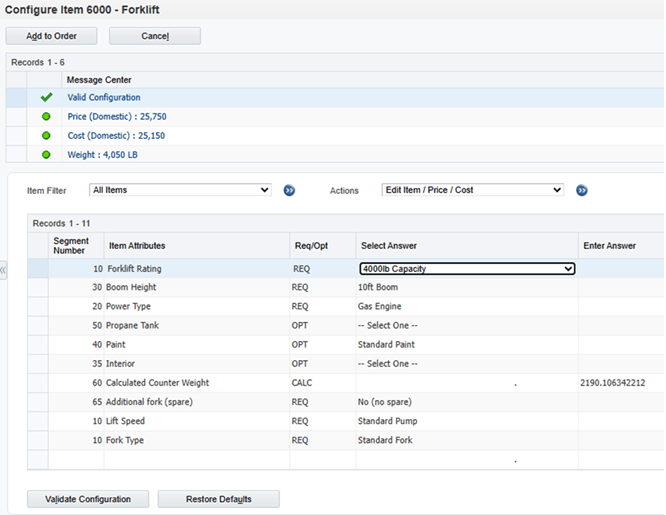Open the Item Filter All Items dropdown
This screenshot has height=515, width=666.
pyautogui.click(x=180, y=190)
